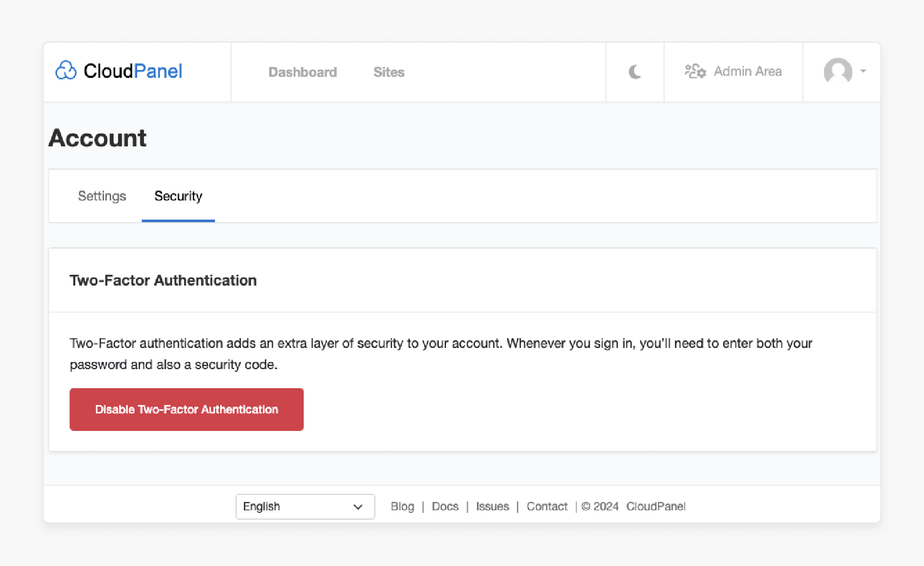
Task: Open the Admin Area link
Action: (748, 71)
